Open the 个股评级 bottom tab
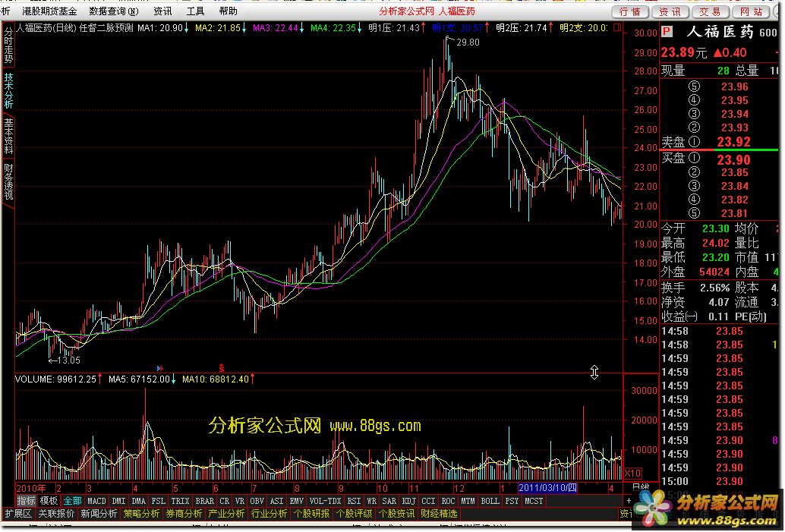785x532 pixels. (x=355, y=514)
